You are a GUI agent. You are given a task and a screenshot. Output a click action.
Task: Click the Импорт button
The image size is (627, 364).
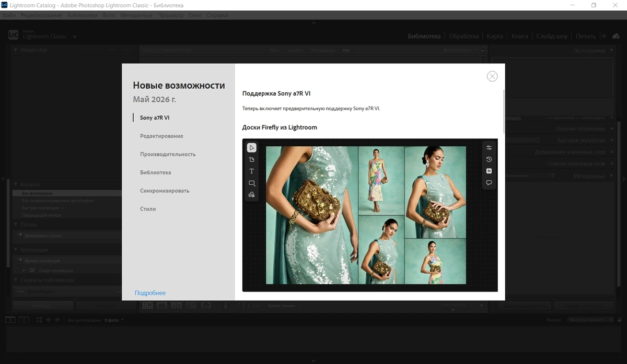point(43,306)
